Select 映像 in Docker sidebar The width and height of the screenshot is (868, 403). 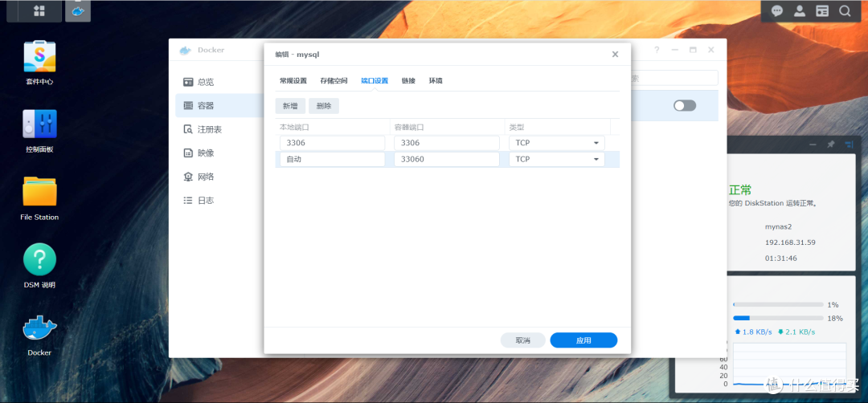pyautogui.click(x=219, y=153)
